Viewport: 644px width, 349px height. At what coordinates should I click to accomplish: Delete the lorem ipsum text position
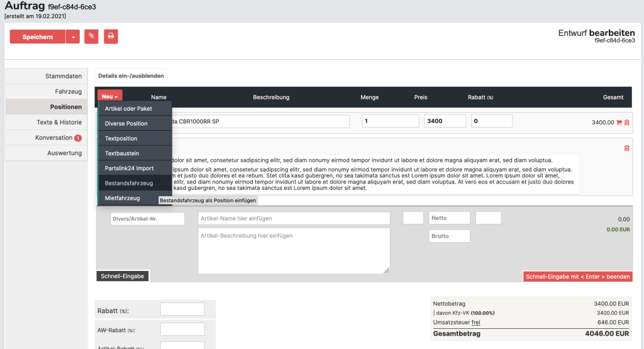coord(626,148)
